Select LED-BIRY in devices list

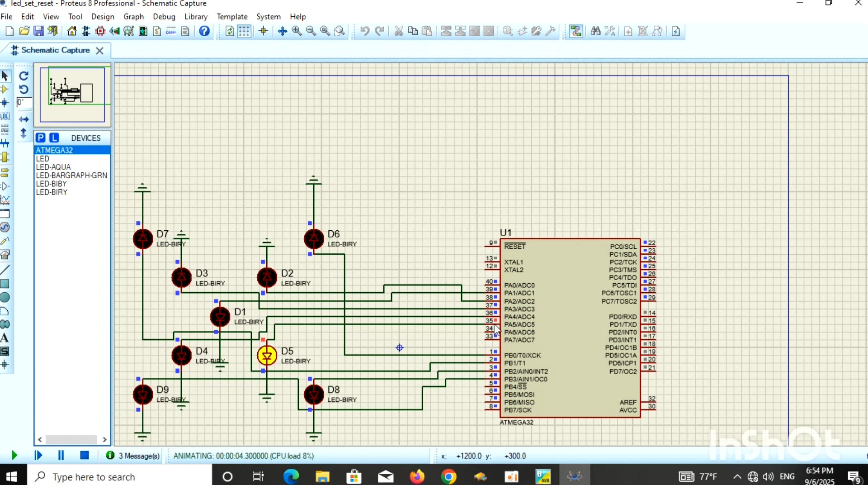(x=52, y=192)
